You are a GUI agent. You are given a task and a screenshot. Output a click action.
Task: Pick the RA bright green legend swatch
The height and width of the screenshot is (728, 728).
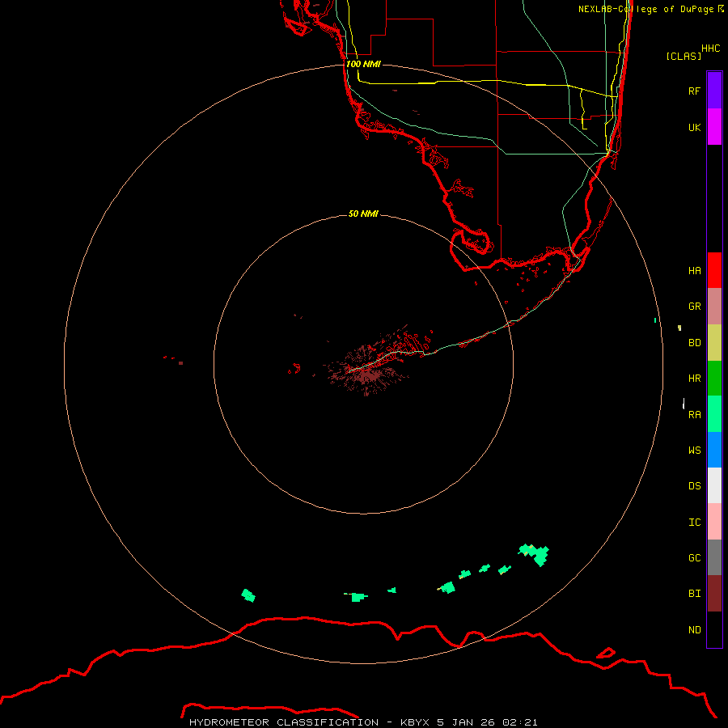[x=714, y=414]
